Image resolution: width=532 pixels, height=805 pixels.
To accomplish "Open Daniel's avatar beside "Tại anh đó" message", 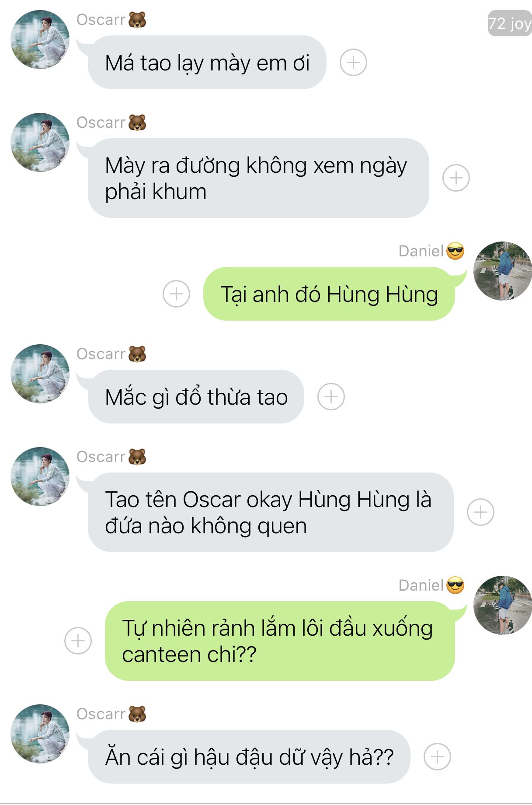I will tap(503, 271).
